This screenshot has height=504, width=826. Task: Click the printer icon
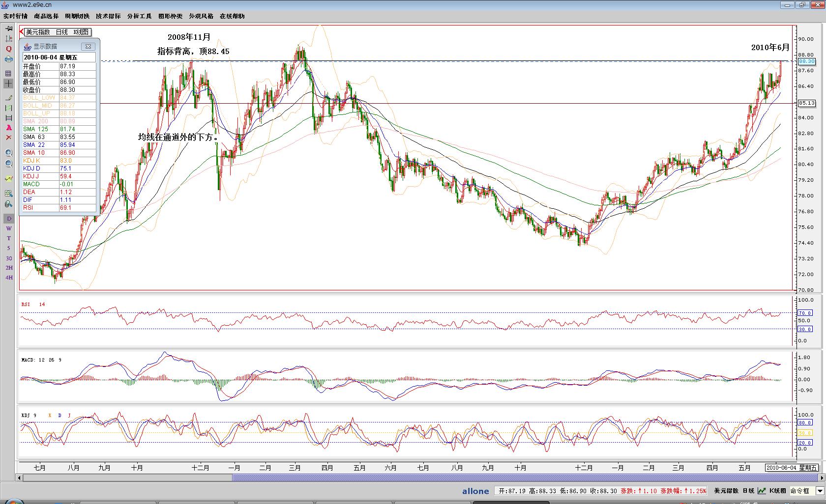(9, 59)
